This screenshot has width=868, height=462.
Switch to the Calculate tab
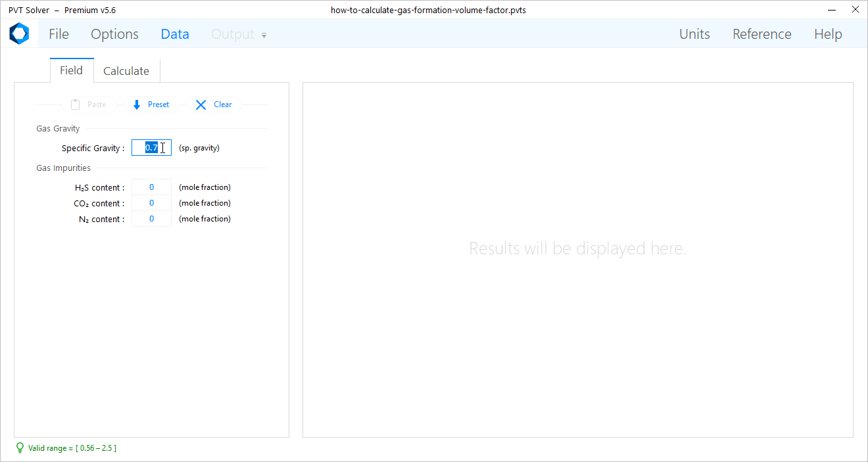pos(126,71)
